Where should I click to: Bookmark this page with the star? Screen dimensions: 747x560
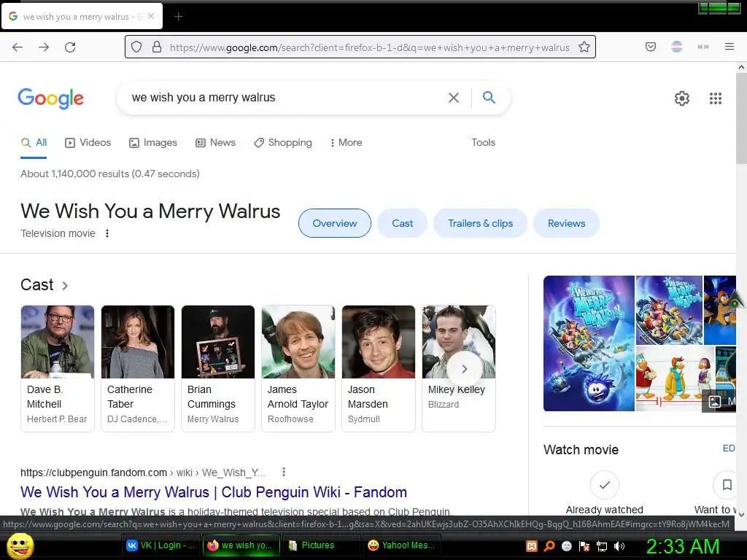(584, 47)
